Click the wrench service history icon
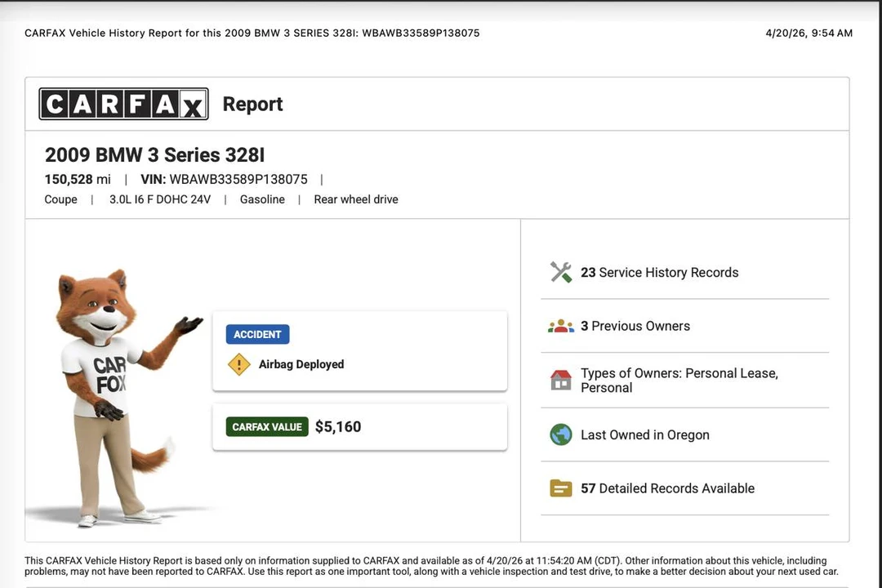This screenshot has height=588, width=882. 561,272
